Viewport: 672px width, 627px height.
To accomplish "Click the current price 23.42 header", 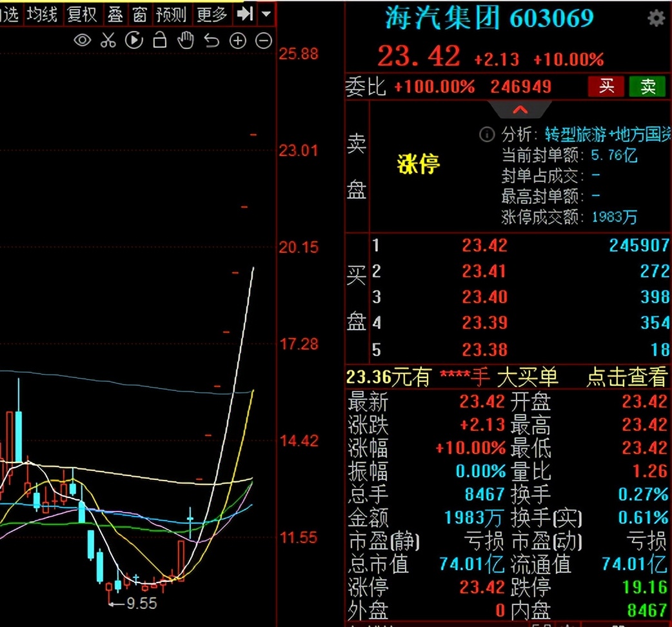I will (x=419, y=56).
